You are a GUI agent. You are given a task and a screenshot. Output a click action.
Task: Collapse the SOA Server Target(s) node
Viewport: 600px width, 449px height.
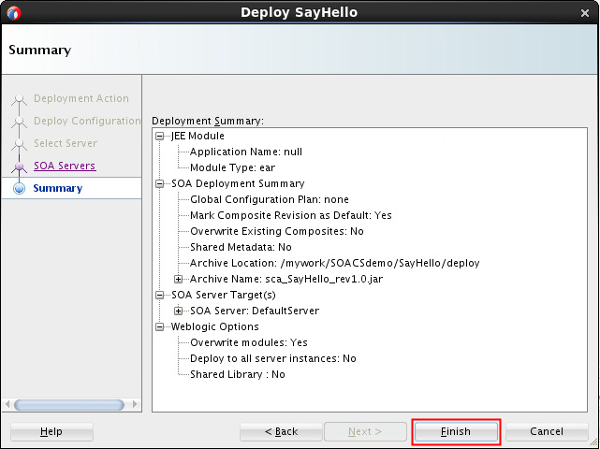coord(159,295)
